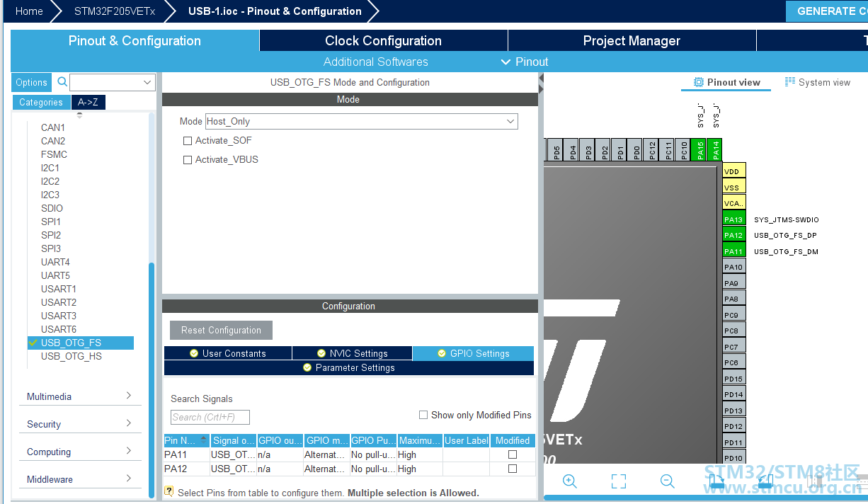Click the peripheral list vertical scrollbar
The image size is (868, 504).
pyautogui.click(x=152, y=379)
